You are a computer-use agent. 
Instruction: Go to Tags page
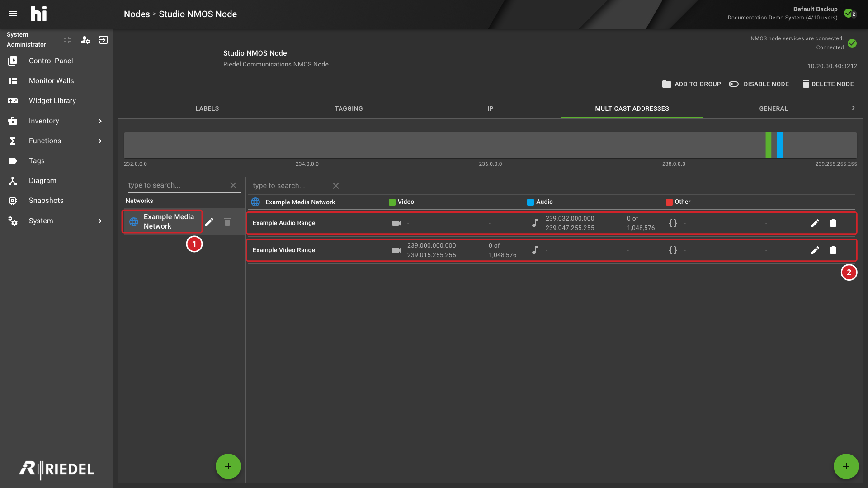pyautogui.click(x=56, y=161)
